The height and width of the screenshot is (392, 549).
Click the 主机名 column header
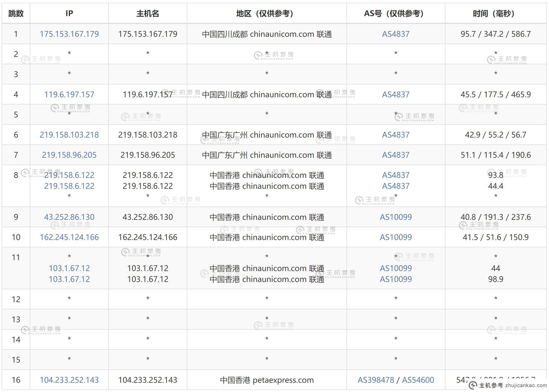[x=148, y=13]
